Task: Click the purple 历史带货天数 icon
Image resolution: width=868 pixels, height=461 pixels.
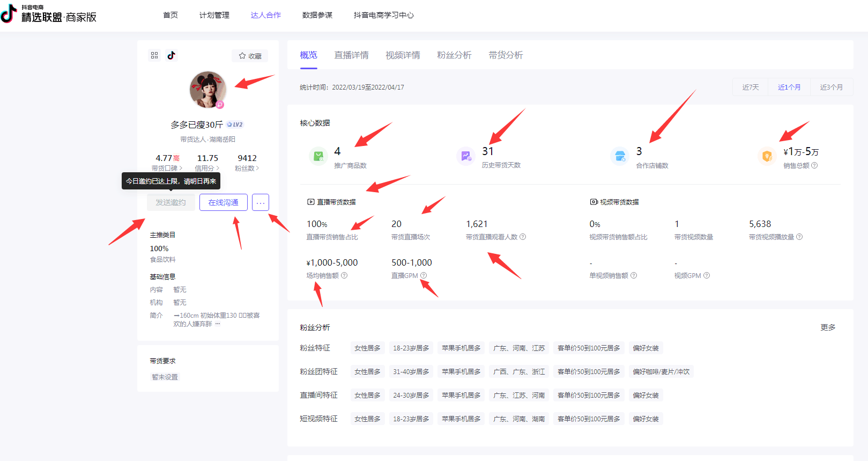Action: 466,156
